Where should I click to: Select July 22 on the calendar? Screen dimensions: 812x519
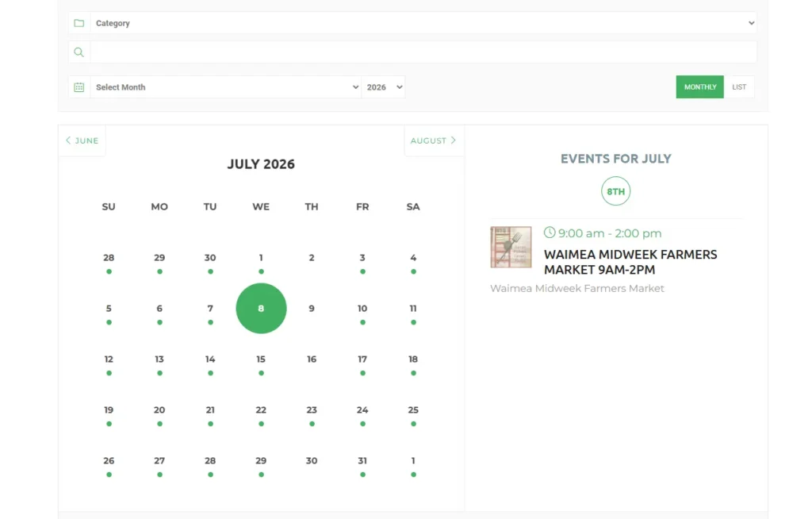point(261,410)
